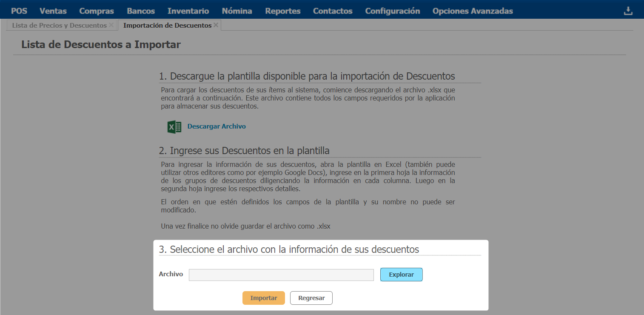Open the Configuración menu

pos(392,11)
